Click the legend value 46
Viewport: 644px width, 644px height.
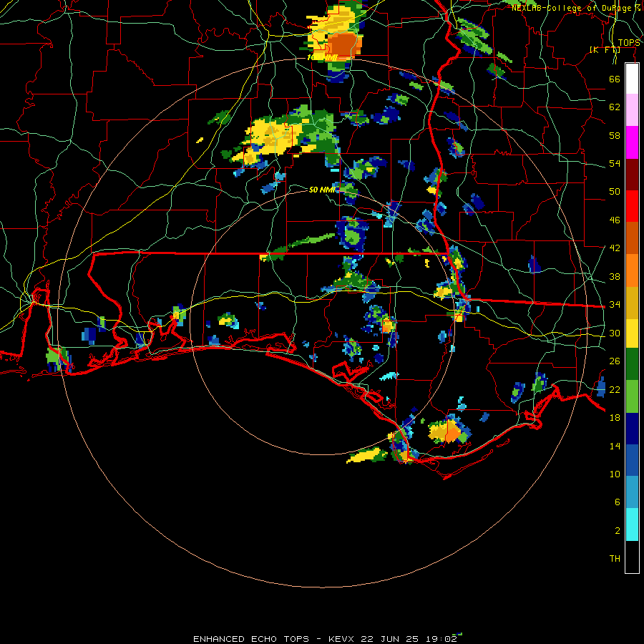[x=615, y=220]
